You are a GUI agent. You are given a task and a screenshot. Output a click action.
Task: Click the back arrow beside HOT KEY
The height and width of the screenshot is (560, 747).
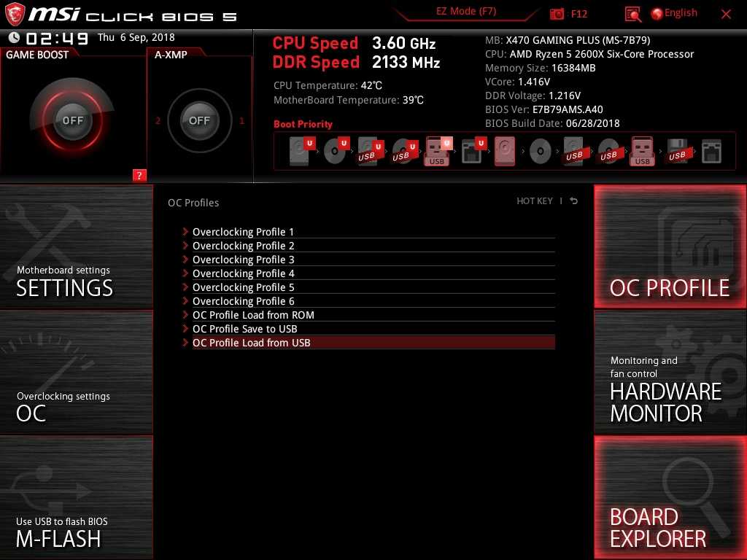pyautogui.click(x=574, y=201)
